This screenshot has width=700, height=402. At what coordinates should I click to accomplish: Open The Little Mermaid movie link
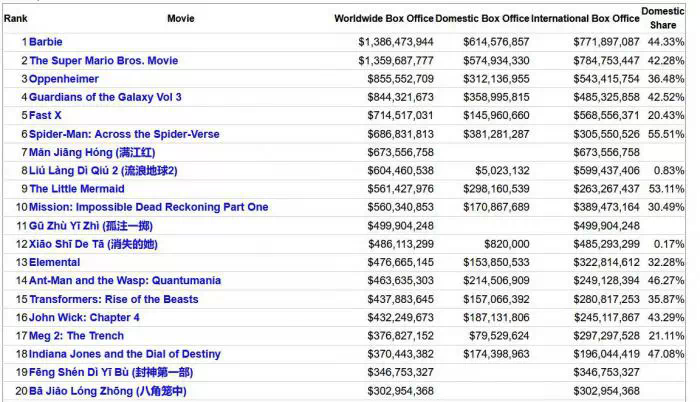coord(79,189)
